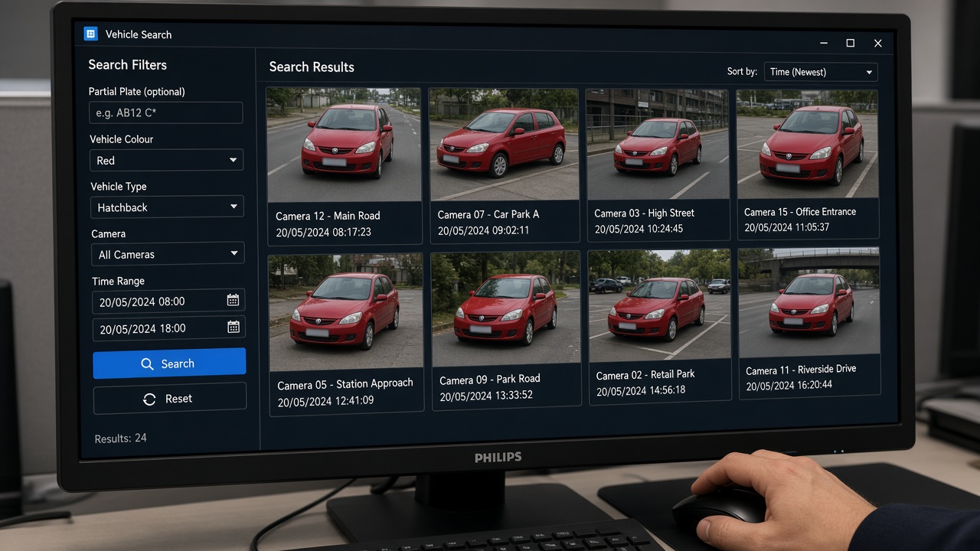Click the timestamp 20/05/2024 10:24:45

pos(639,229)
